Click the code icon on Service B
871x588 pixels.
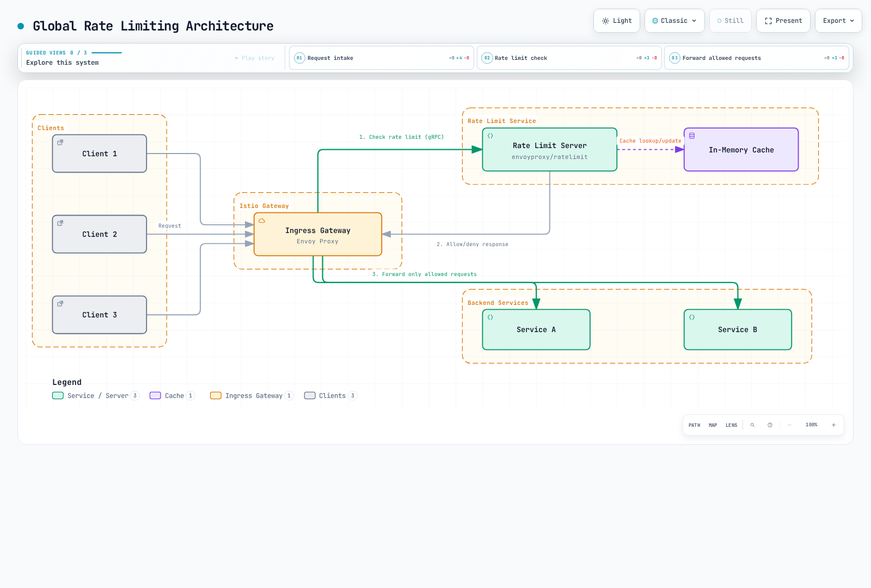pyautogui.click(x=692, y=317)
